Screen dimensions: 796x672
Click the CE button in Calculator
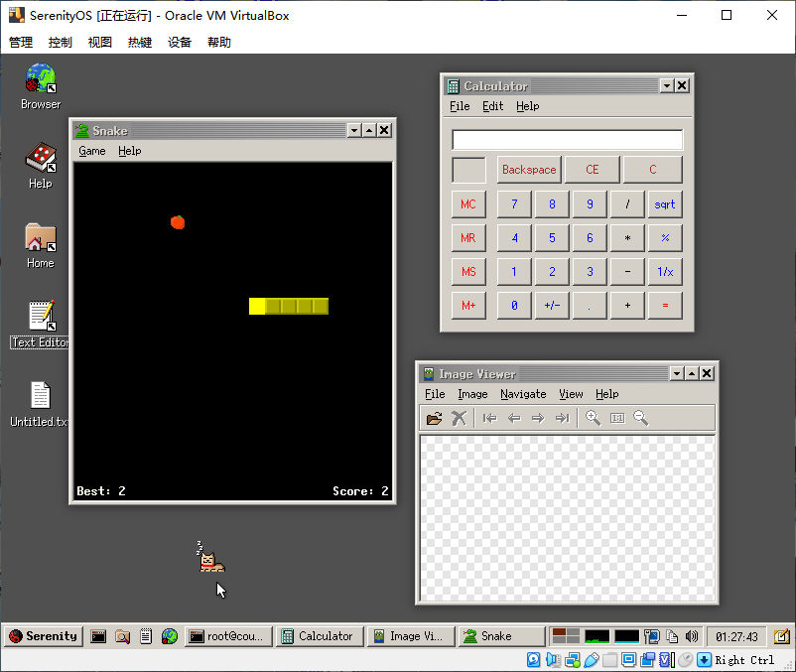tap(592, 170)
